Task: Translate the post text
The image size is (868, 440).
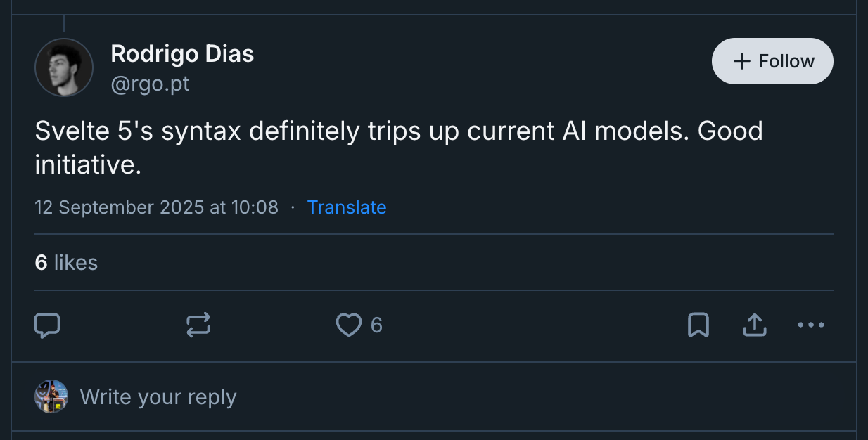Action: pyautogui.click(x=347, y=207)
